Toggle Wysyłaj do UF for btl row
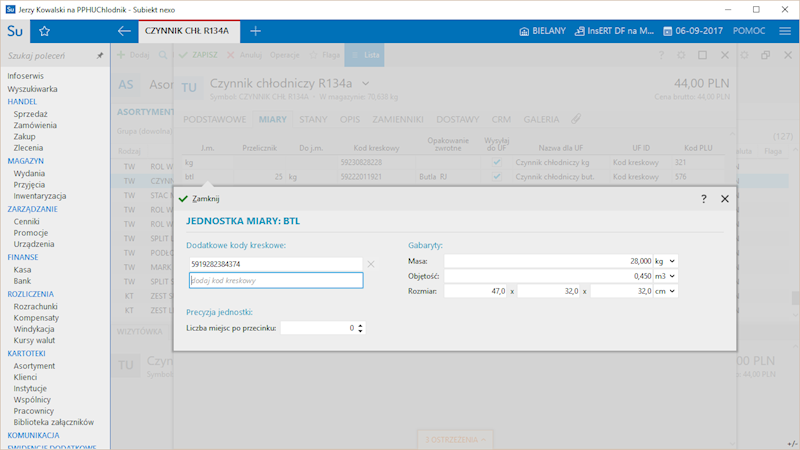The height and width of the screenshot is (450, 800). tap(496, 177)
